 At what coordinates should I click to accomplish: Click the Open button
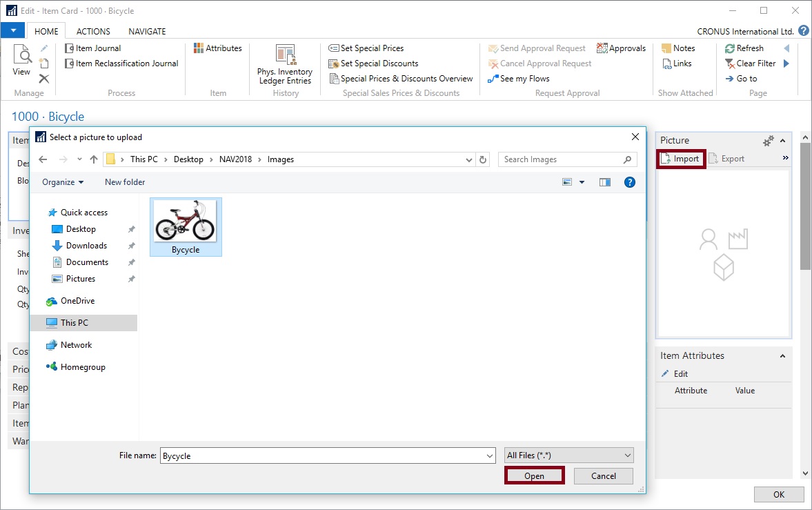point(534,476)
